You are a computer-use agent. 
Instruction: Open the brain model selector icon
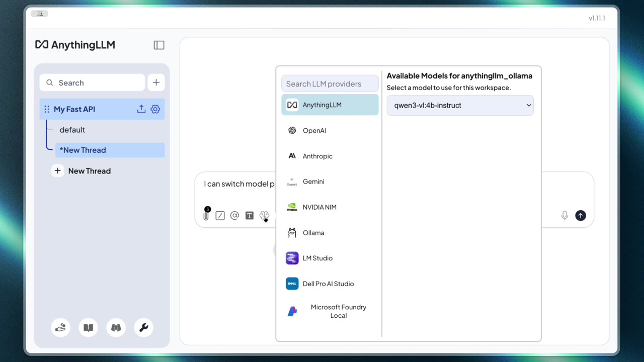click(x=264, y=215)
